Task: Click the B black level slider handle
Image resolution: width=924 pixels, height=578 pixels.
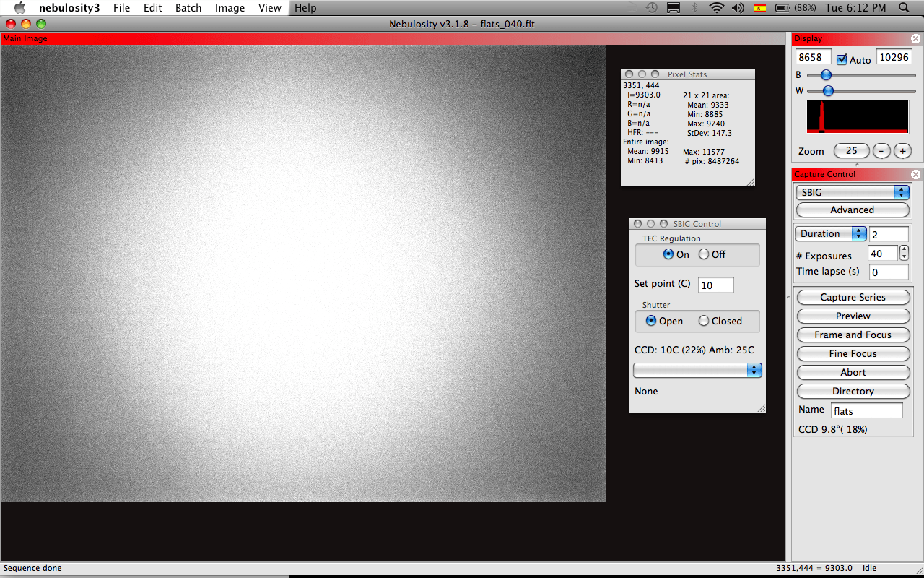Action: [x=826, y=74]
